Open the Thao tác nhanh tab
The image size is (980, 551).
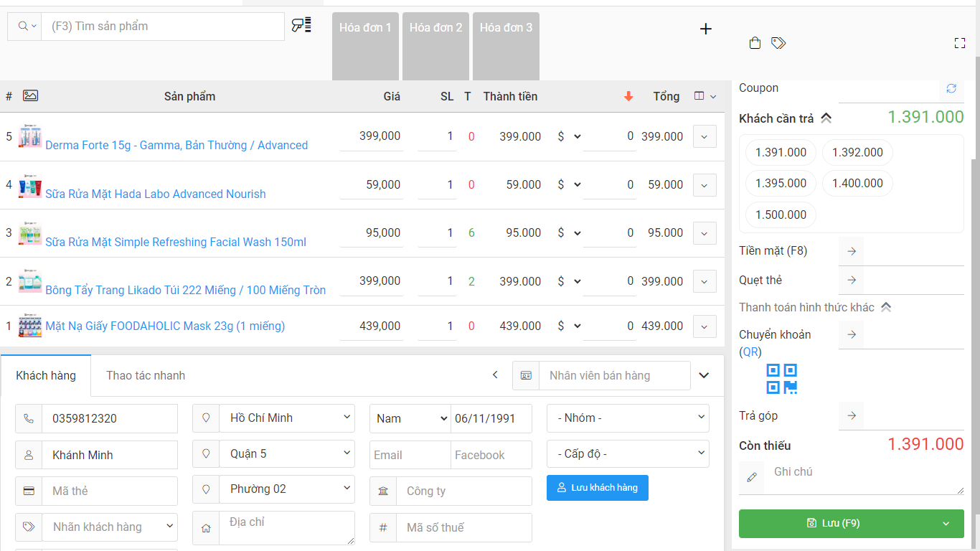click(x=146, y=375)
